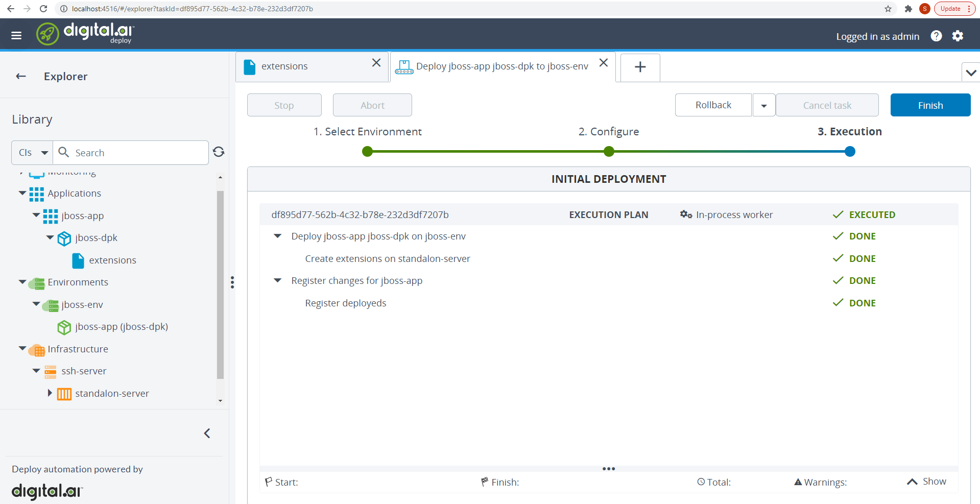Collapse the Applications tree node

pos(22,193)
